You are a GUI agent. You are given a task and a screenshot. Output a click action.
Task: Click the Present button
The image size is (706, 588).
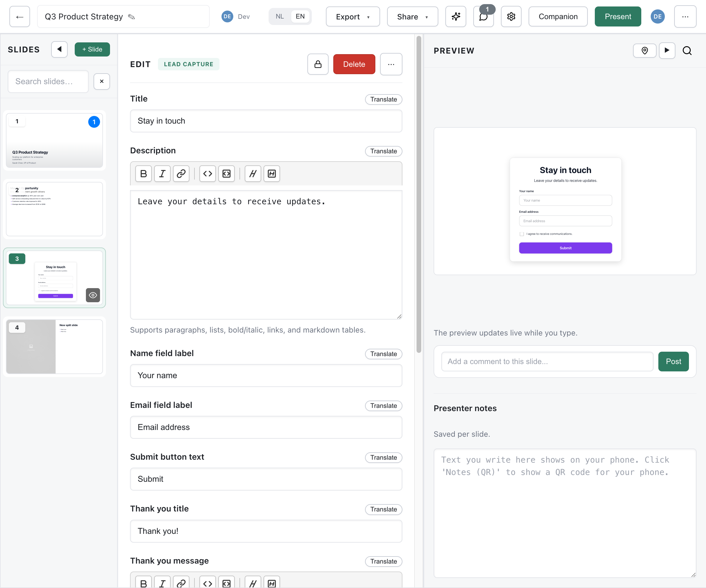[617, 16]
